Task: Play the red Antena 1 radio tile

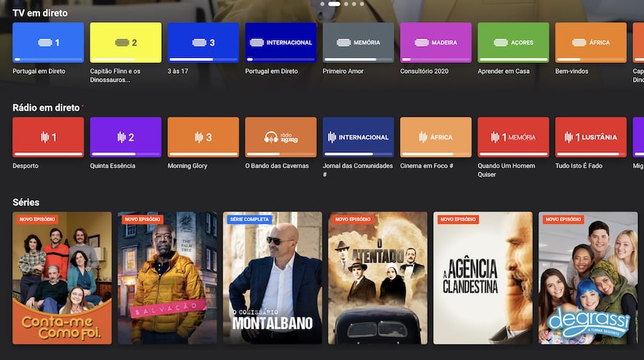Action: 48,137
